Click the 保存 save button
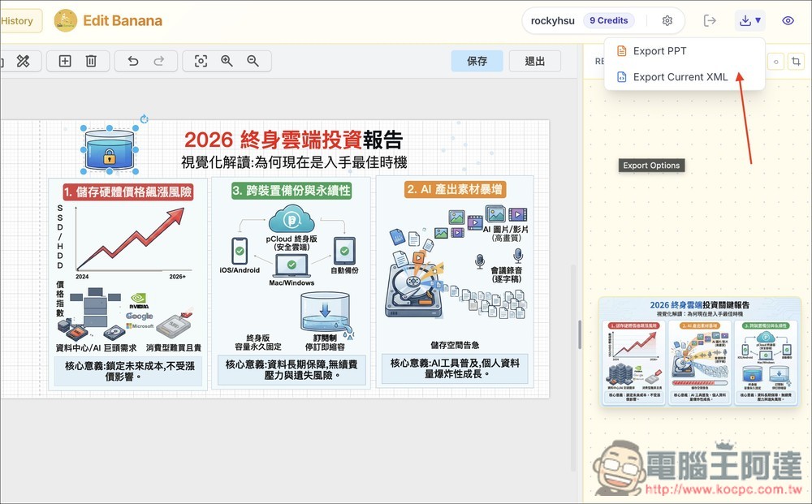This screenshot has width=812, height=504. [x=477, y=61]
